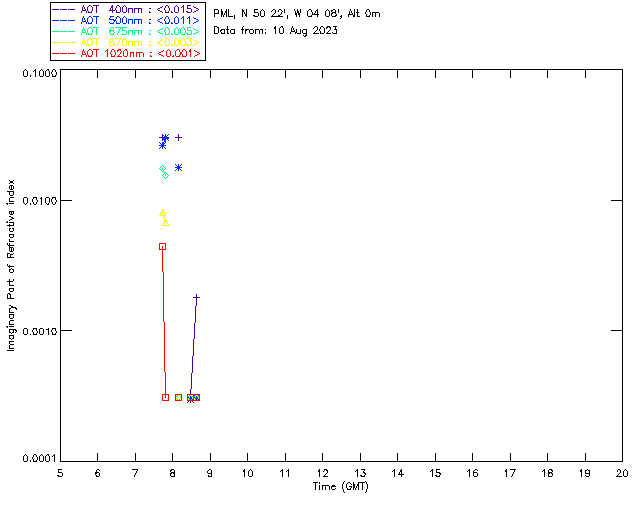Select the AOT 675nm legend entry
The image size is (640, 512).
click(127, 31)
